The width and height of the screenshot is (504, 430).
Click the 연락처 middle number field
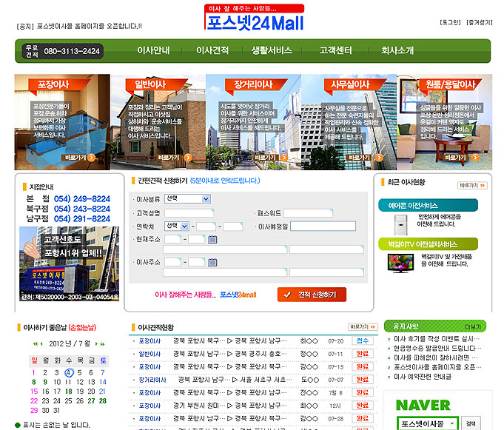click(206, 226)
